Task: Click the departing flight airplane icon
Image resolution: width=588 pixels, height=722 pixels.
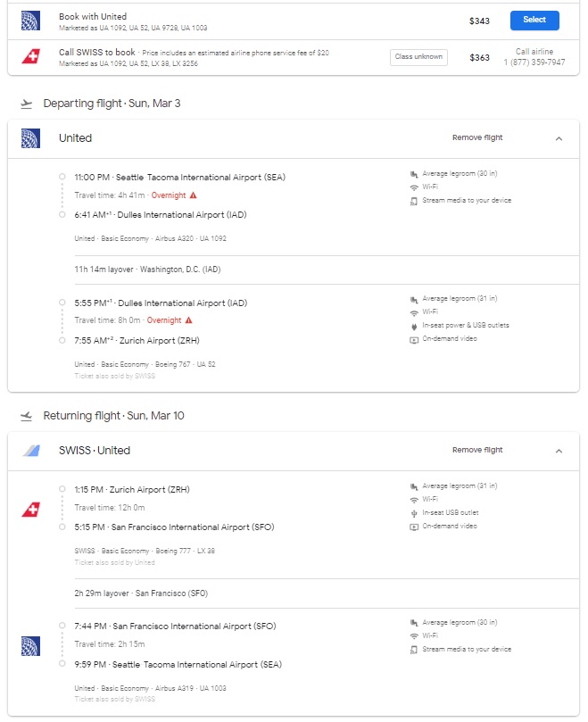Action: tap(26, 104)
